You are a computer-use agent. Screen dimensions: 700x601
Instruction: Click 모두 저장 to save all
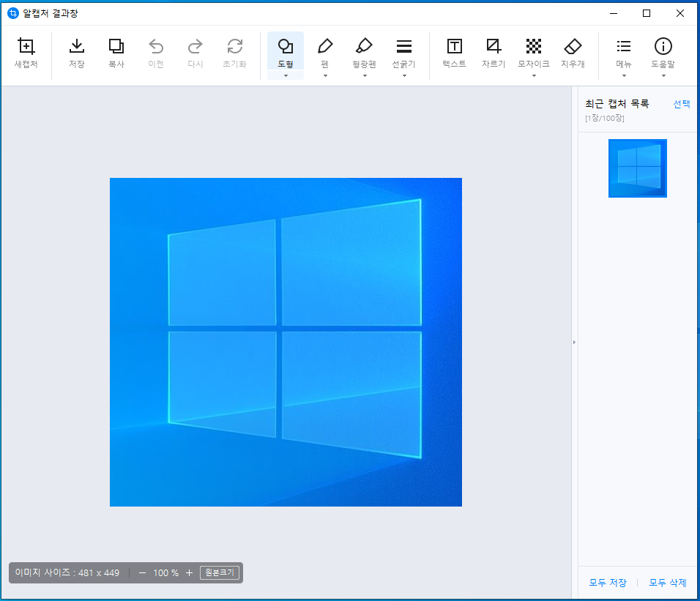pos(608,582)
